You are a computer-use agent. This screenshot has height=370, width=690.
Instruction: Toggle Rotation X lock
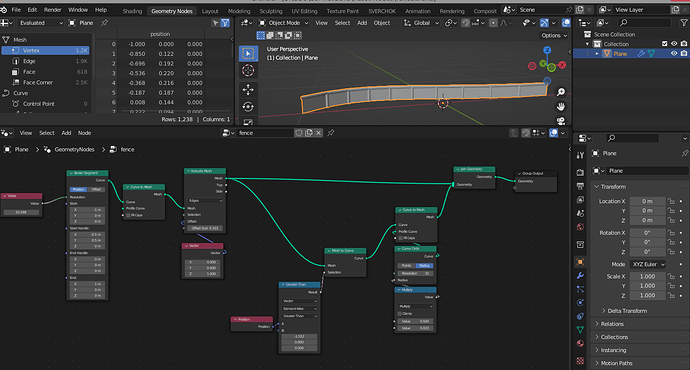[671, 233]
